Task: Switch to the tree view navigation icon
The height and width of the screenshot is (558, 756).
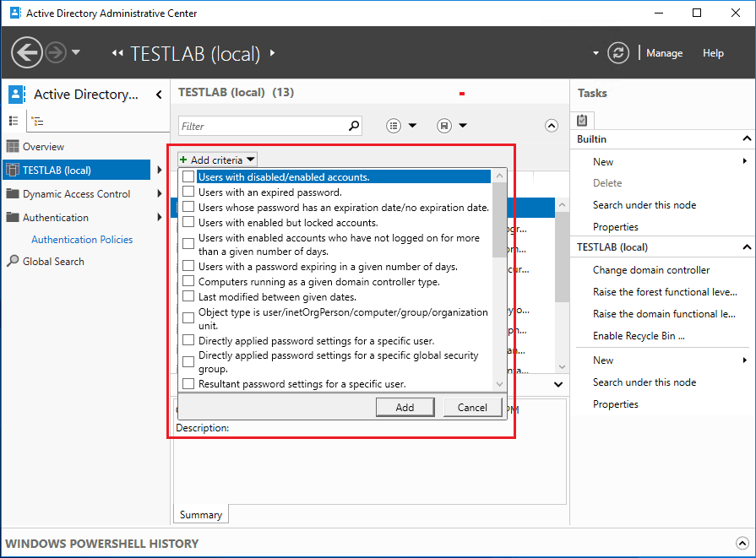Action: [37, 121]
